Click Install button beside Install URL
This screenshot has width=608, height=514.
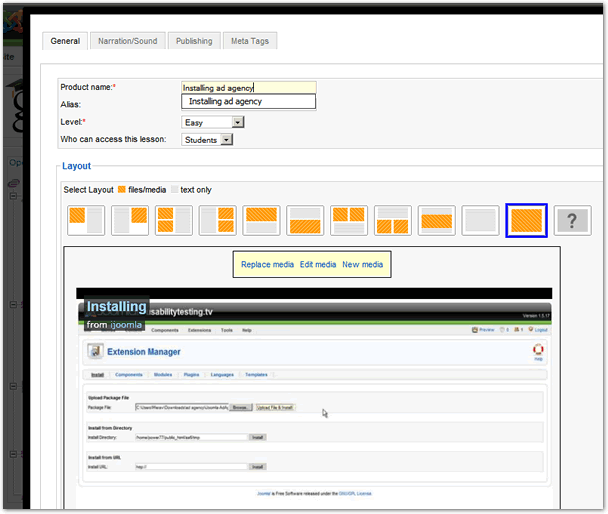coord(257,467)
